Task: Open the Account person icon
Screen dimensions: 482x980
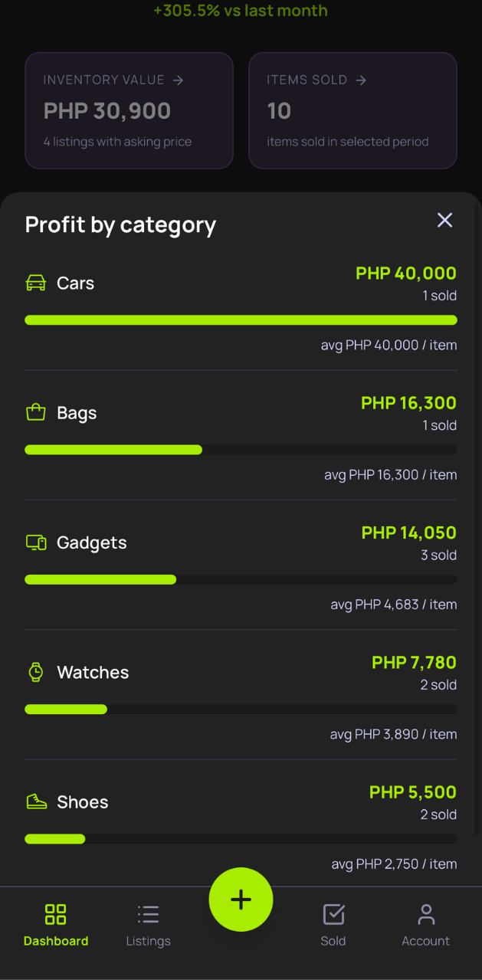Action: (426, 914)
